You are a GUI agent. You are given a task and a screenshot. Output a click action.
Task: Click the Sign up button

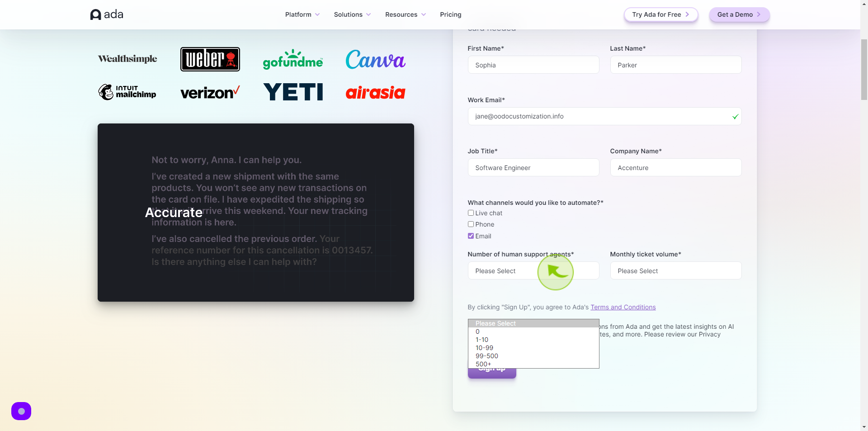click(x=492, y=373)
